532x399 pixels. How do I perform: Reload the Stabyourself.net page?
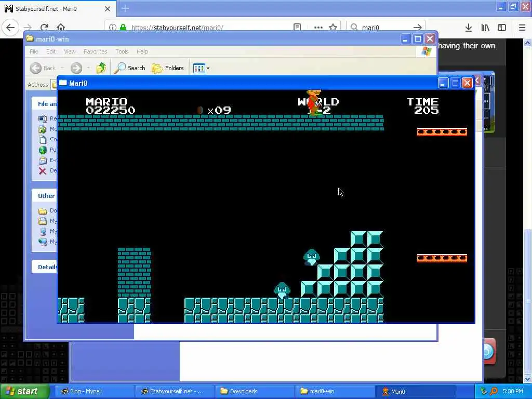[x=45, y=28]
